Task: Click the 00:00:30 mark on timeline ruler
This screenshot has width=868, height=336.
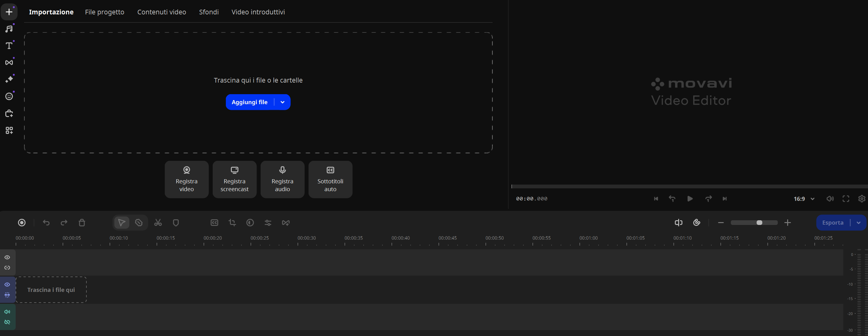Action: [307, 238]
